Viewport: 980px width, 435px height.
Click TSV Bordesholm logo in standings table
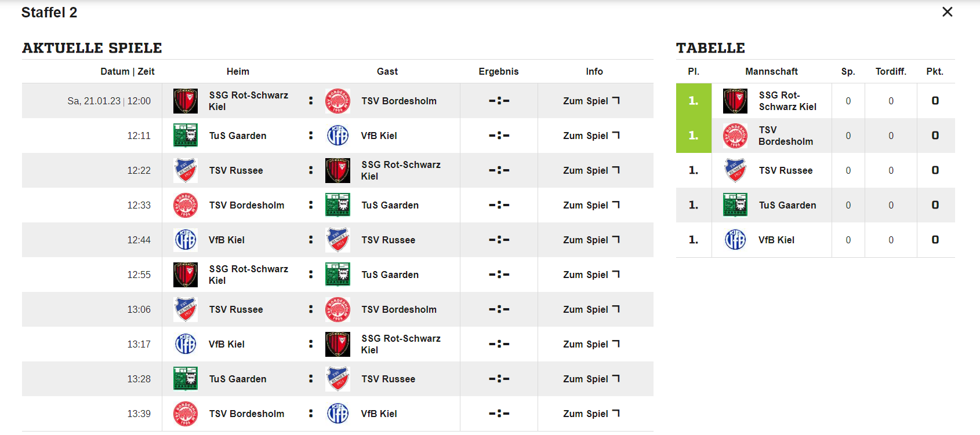pyautogui.click(x=735, y=136)
